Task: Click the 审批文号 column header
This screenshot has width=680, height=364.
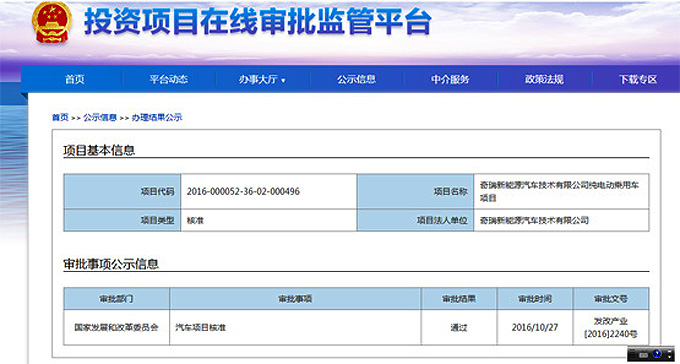Action: [611, 298]
